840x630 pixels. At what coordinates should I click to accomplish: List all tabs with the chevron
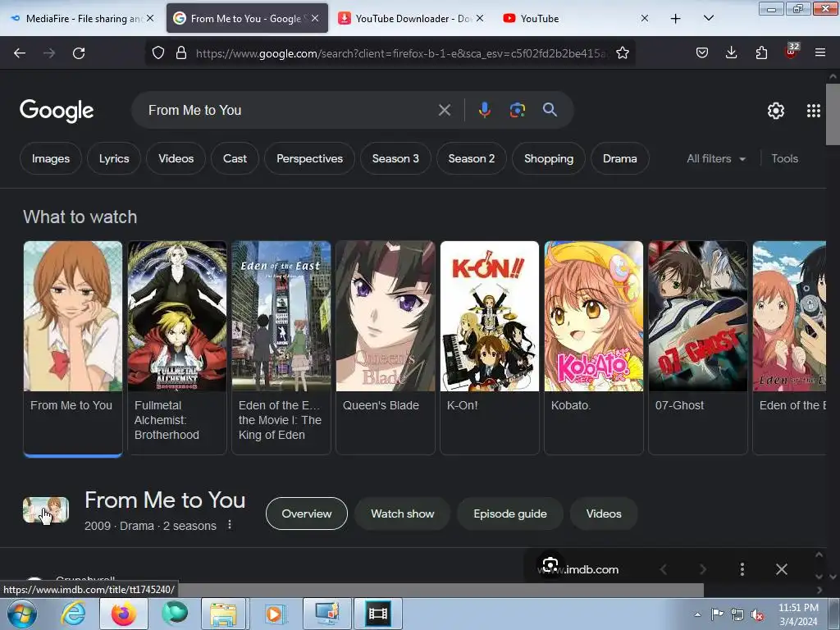click(x=708, y=18)
